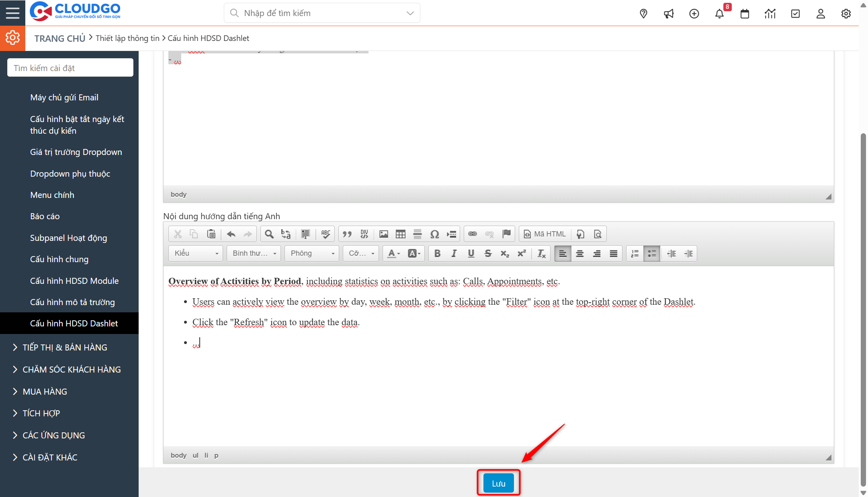The image size is (868, 497).
Task: Open the notifications bell with 8 alerts
Action: pos(720,13)
